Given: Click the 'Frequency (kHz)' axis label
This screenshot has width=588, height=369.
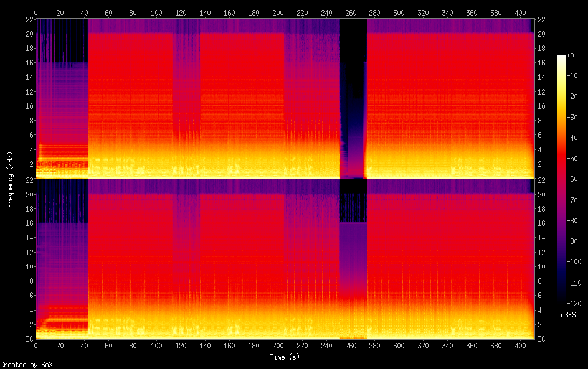Looking at the screenshot, I should coord(10,179).
